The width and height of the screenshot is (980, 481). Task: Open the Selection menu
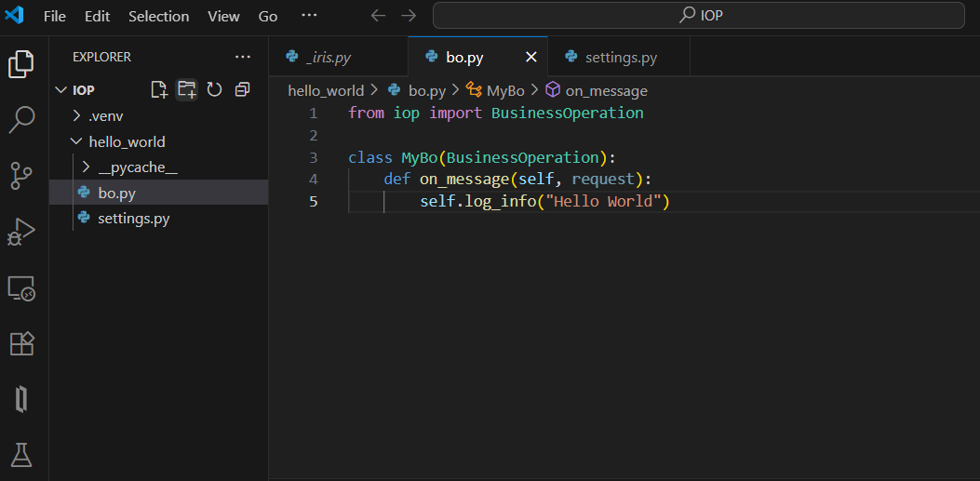coord(158,17)
